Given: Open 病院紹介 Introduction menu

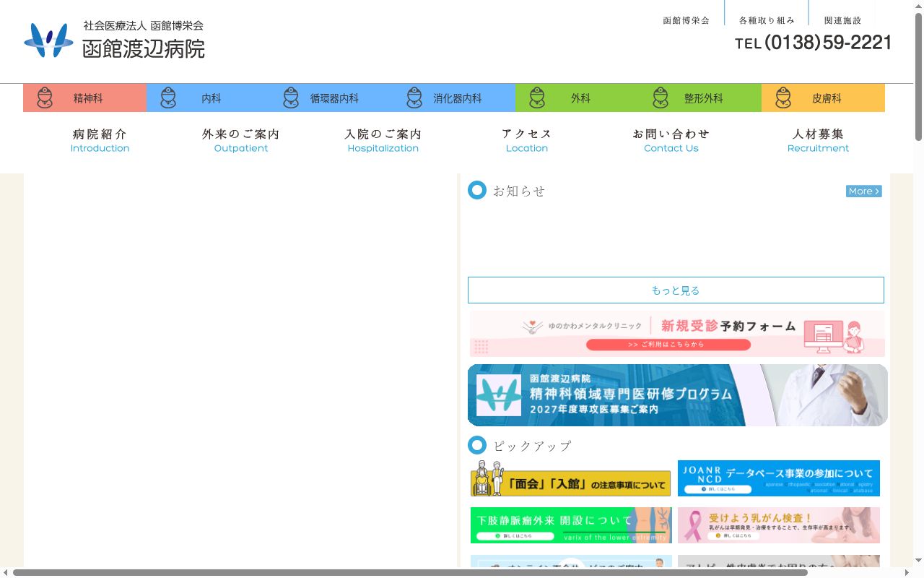Looking at the screenshot, I should click(x=100, y=140).
